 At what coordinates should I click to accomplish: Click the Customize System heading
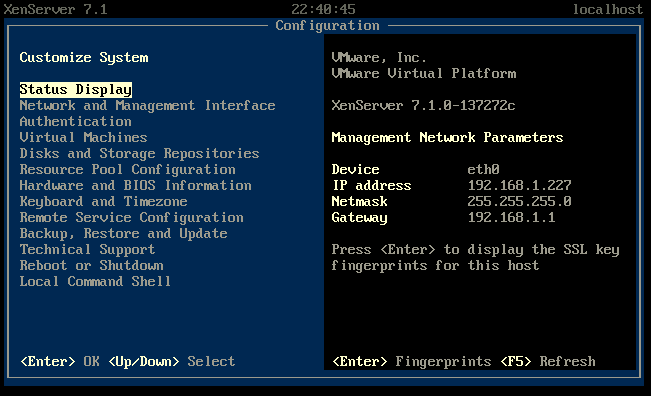coord(84,58)
